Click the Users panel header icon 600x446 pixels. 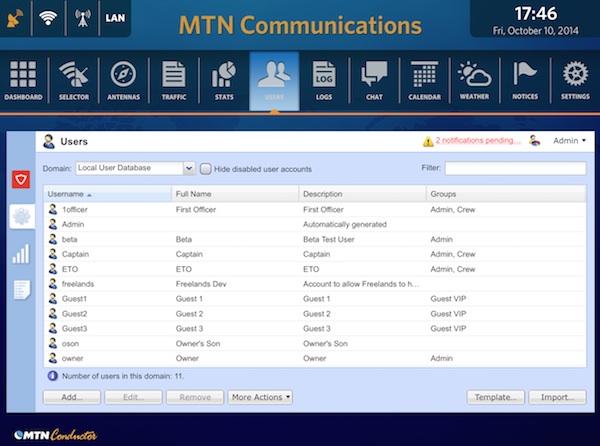coord(49,142)
